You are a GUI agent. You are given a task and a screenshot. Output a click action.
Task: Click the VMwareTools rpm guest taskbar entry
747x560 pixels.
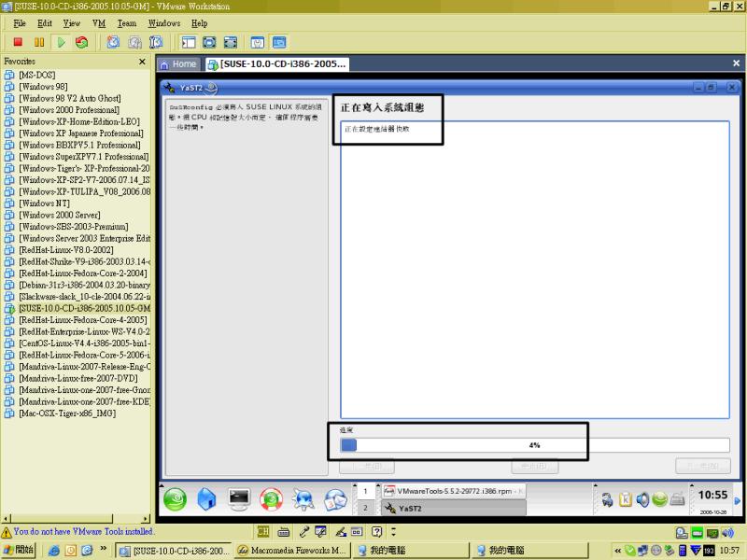tap(454, 491)
